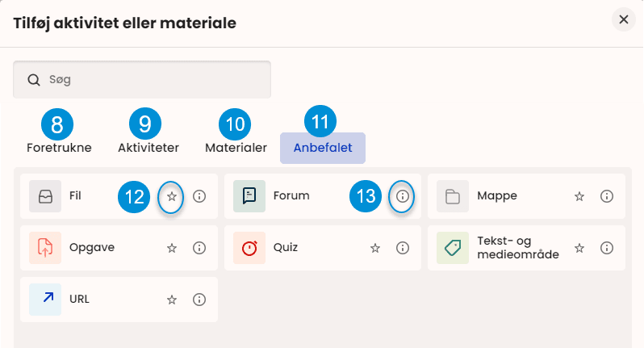Select the Forum activity icon

(249, 195)
